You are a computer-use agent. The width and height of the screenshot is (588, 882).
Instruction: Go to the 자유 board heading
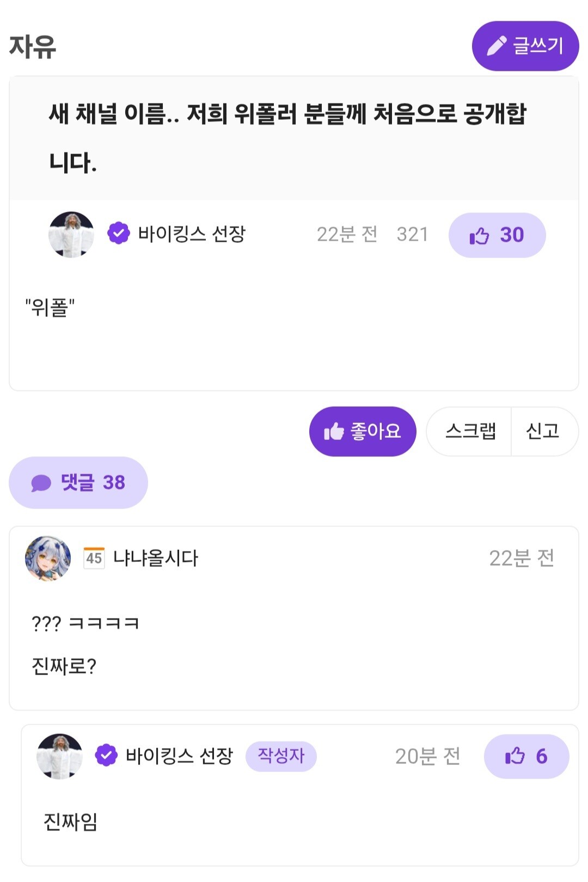click(x=33, y=47)
